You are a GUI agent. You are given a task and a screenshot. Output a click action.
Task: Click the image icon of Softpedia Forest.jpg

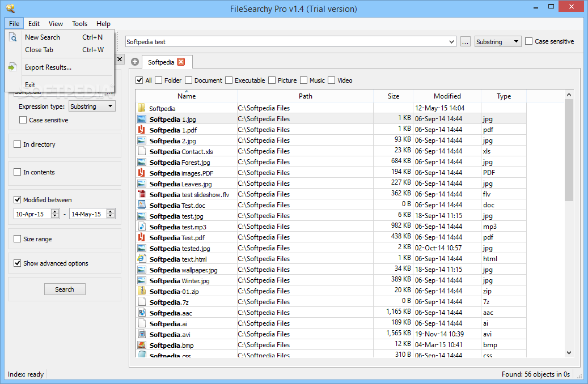pos(141,162)
